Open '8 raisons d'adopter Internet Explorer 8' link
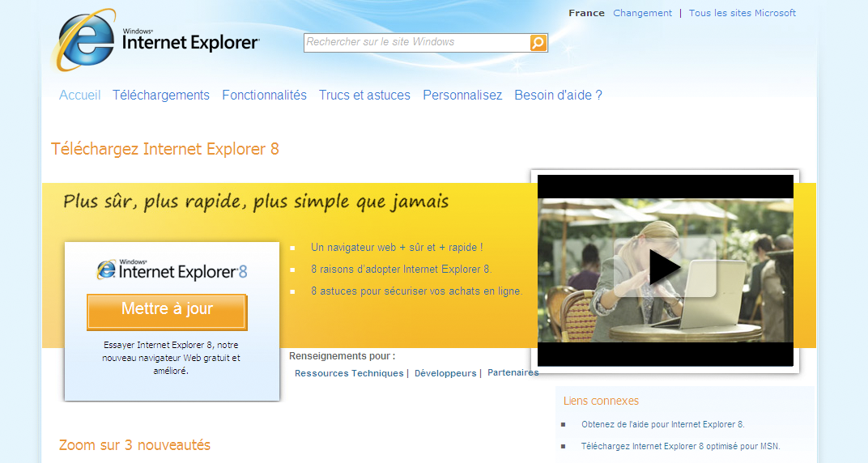This screenshot has height=463, width=868. (x=401, y=270)
